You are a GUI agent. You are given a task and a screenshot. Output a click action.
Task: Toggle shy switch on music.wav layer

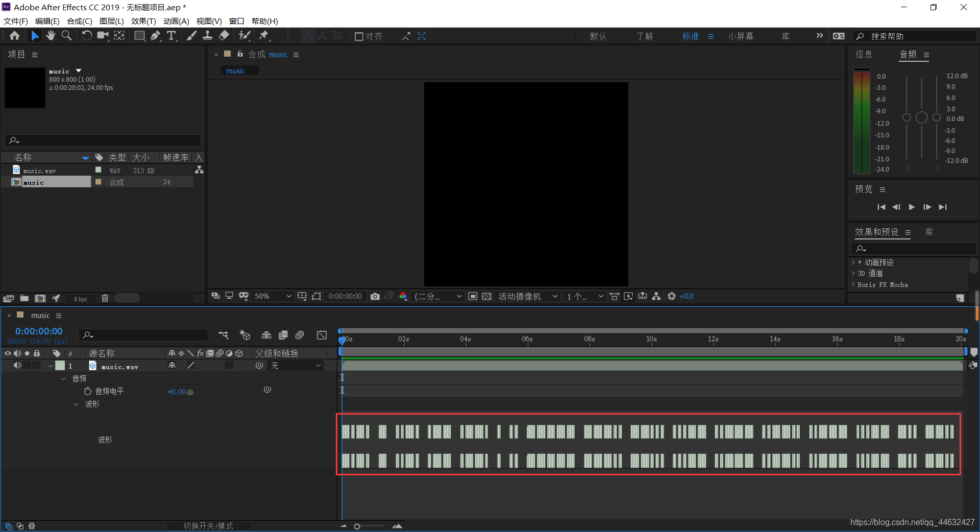172,366
